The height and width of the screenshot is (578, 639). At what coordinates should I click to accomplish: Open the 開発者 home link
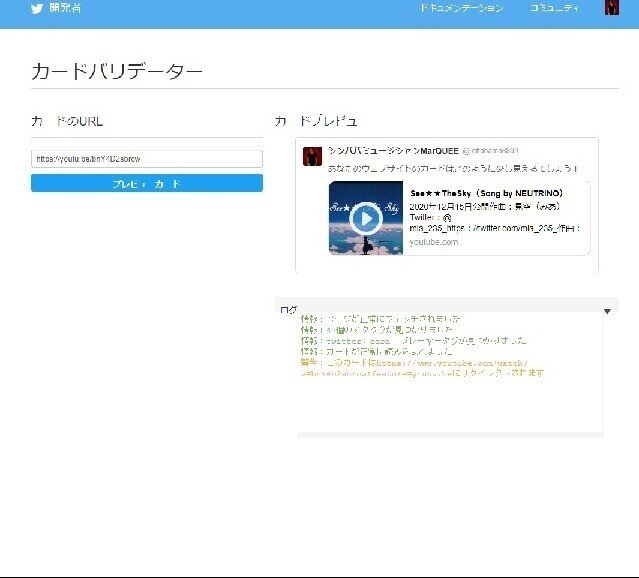(65, 8)
